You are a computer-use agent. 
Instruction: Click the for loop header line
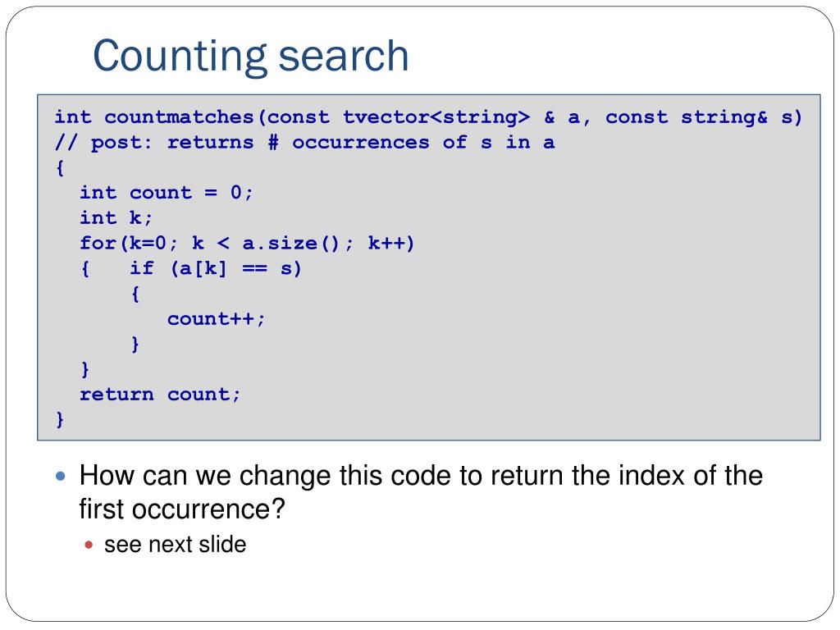247,243
